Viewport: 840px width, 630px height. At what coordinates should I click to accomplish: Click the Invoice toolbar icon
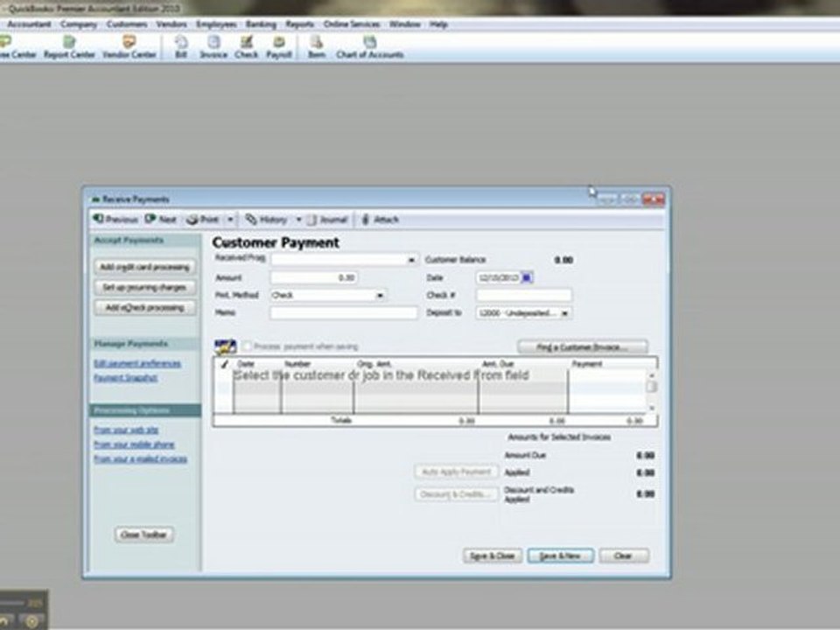tap(213, 46)
